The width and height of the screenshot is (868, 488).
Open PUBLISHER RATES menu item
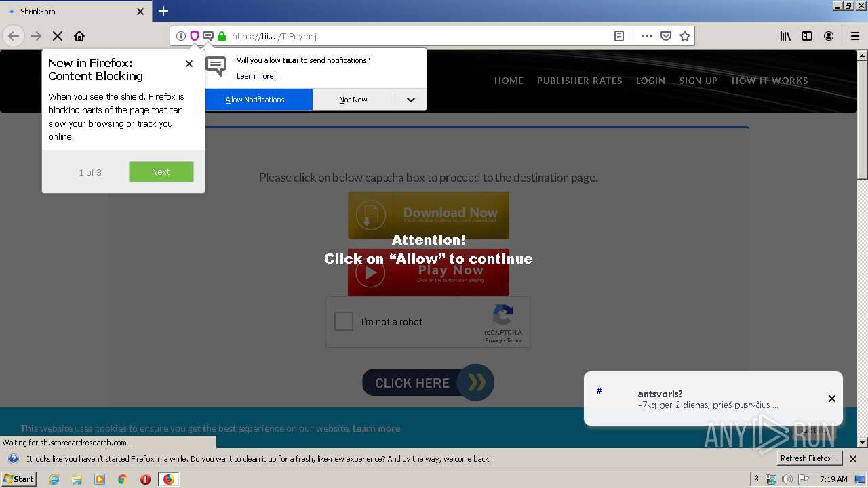click(579, 81)
